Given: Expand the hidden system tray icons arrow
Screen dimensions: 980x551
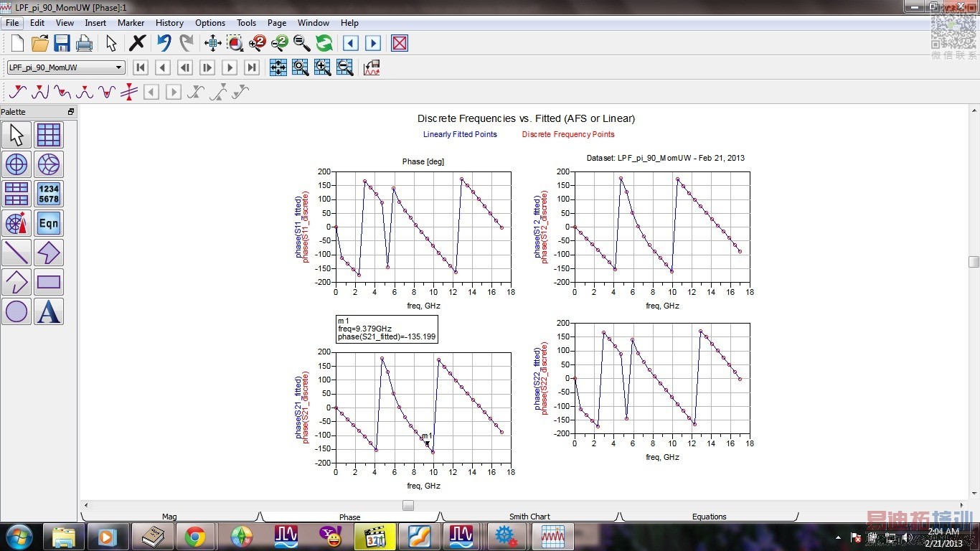Looking at the screenshot, I should [x=839, y=537].
